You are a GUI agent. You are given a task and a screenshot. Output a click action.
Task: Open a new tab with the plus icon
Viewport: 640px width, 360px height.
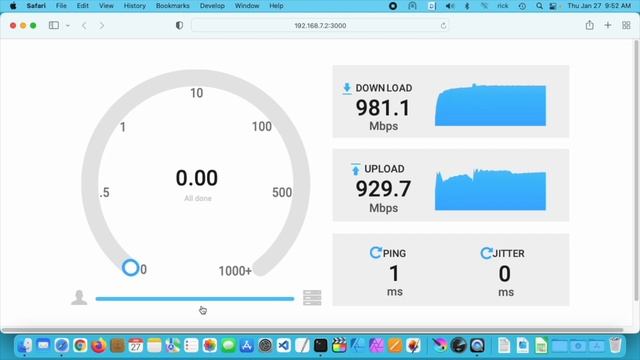pyautogui.click(x=608, y=25)
